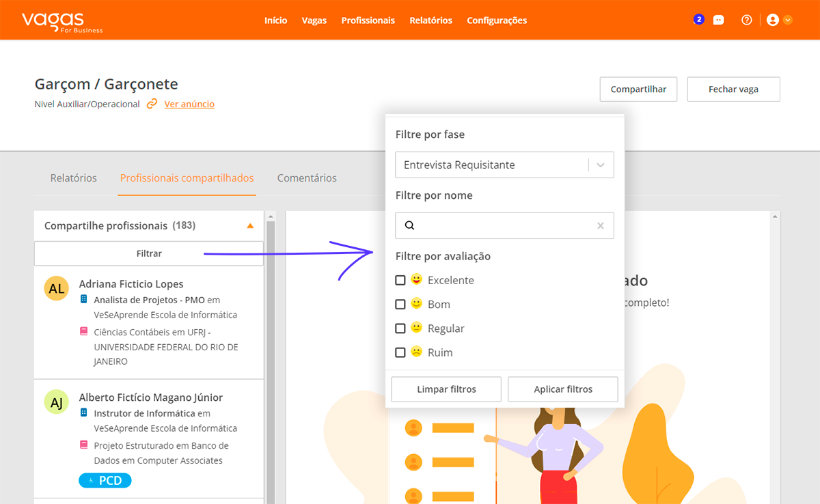Click the education icon by Projeto Estruturado
Viewport: 820px width, 504px height.
(84, 445)
